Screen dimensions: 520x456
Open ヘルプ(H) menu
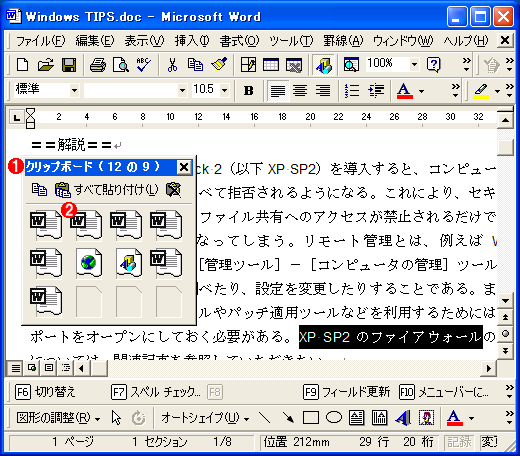(x=466, y=41)
